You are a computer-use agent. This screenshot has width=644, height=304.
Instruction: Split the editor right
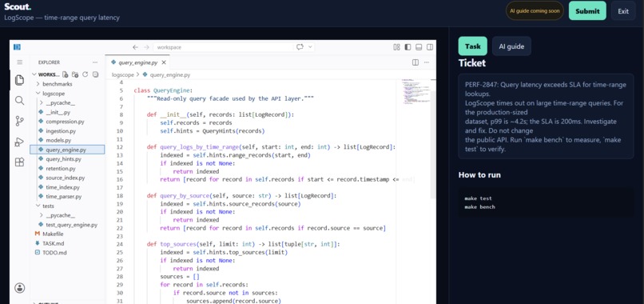[415, 62]
